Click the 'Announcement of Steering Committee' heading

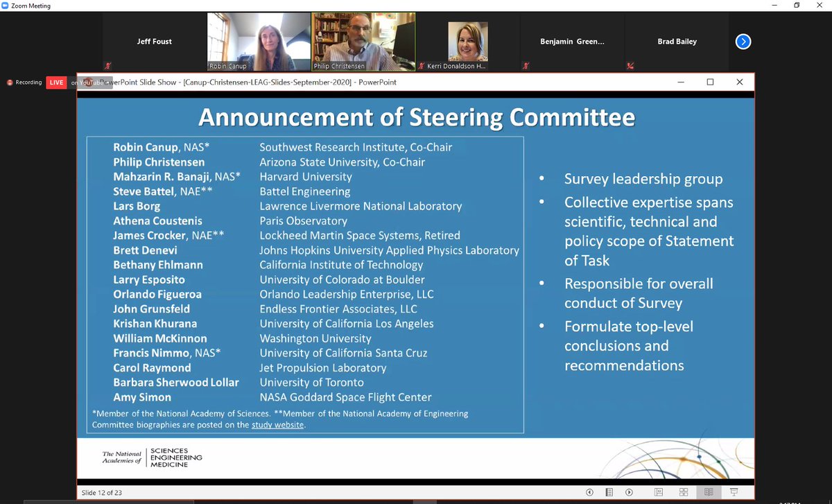click(x=417, y=116)
